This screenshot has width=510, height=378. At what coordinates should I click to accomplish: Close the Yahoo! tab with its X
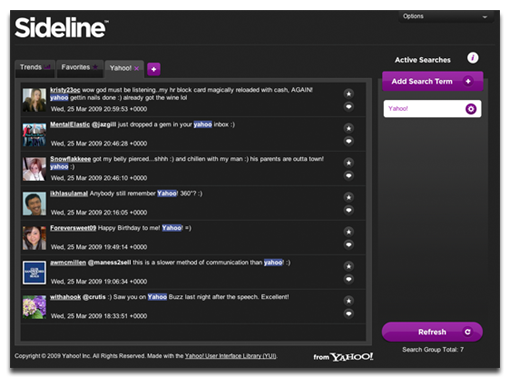(x=137, y=68)
